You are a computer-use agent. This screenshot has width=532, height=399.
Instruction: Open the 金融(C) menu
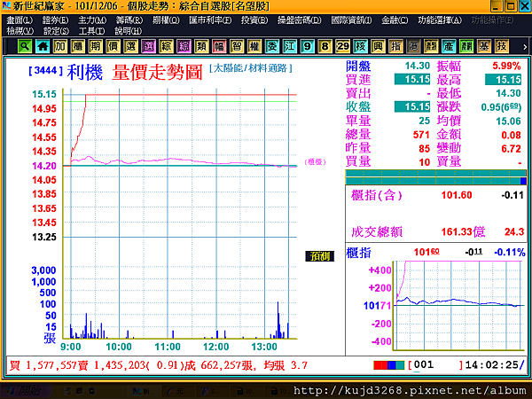(395, 20)
